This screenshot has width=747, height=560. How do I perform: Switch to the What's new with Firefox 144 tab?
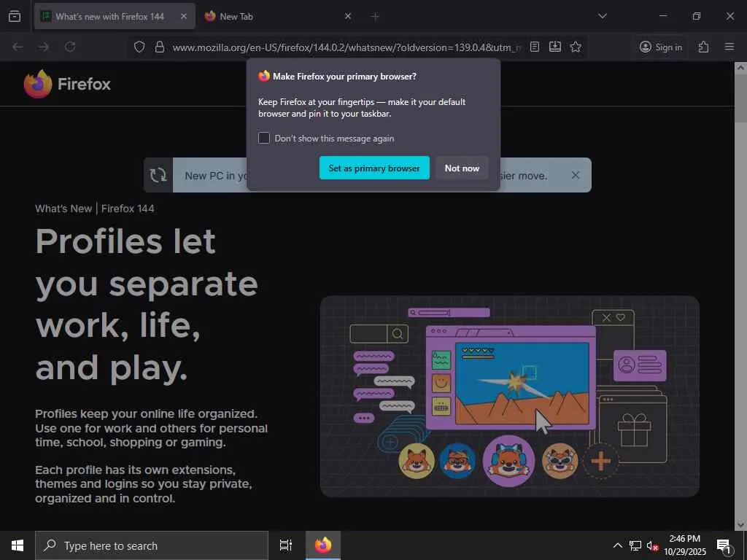(115, 16)
